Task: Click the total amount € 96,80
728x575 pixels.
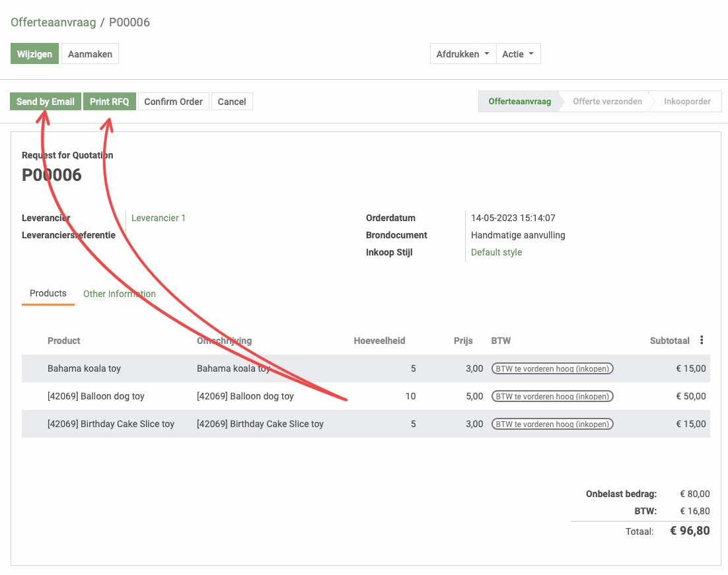Action: coord(690,531)
